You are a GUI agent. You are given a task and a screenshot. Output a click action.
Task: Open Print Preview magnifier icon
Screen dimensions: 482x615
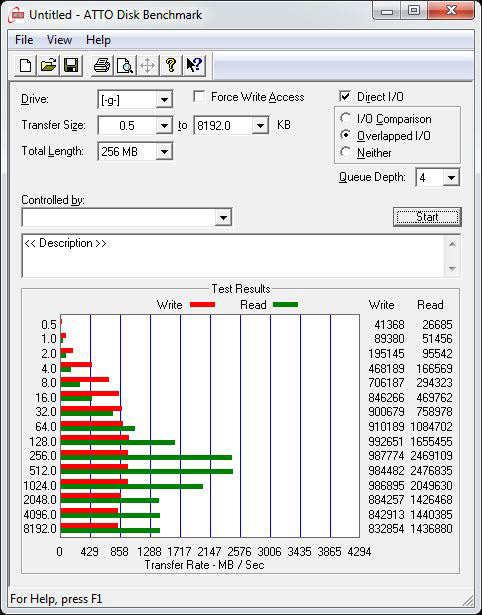tap(125, 65)
